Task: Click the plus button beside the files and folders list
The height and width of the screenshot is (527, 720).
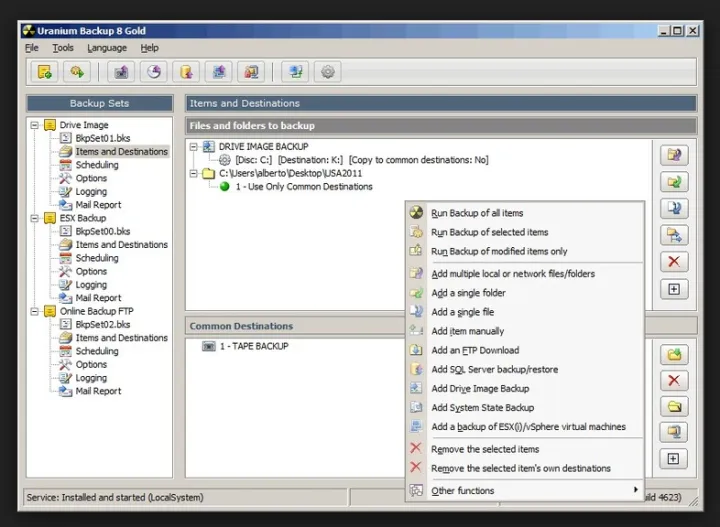Action: [674, 289]
